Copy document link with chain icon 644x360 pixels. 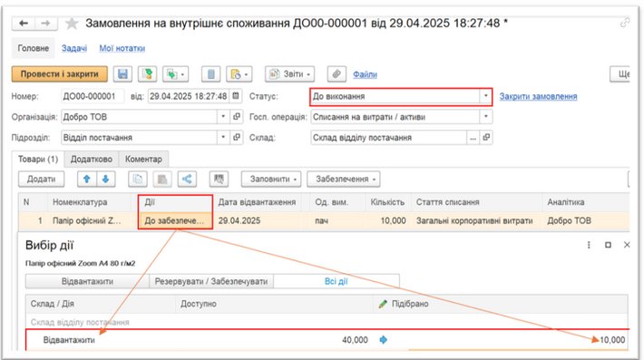[625, 23]
